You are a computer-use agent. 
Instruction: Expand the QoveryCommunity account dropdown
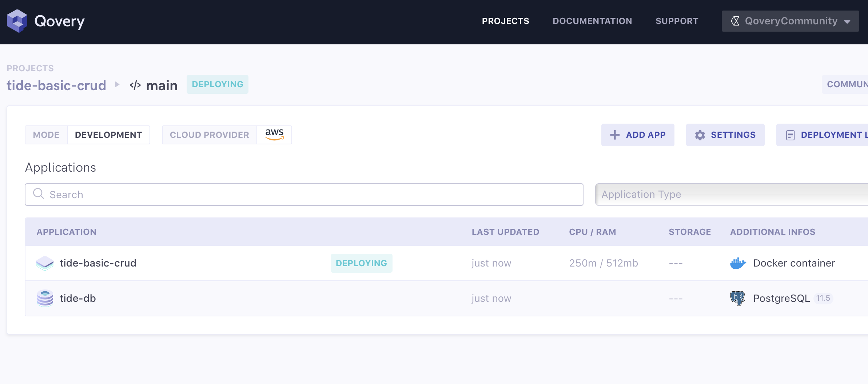pos(790,21)
